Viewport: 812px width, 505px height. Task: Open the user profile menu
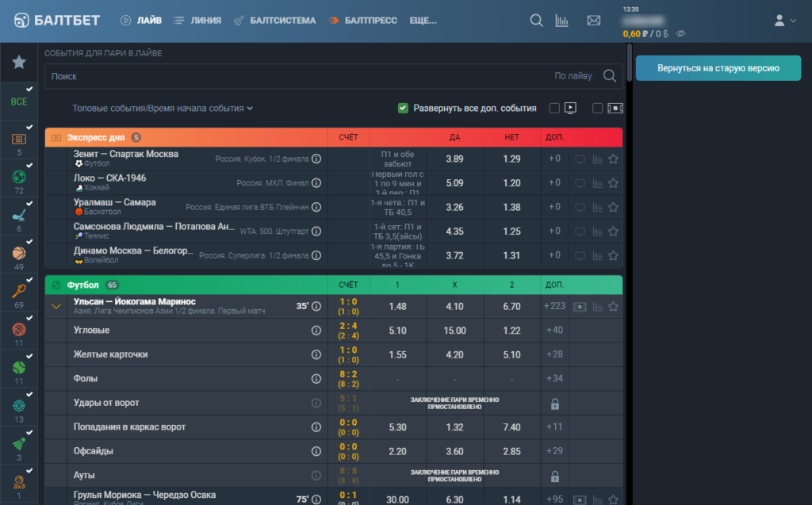tap(785, 21)
